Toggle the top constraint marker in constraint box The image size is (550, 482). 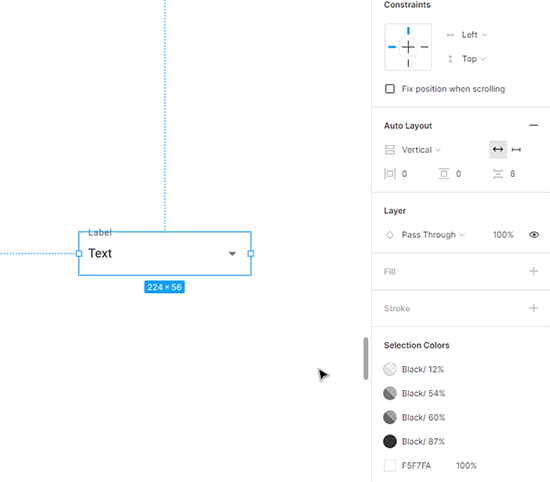click(x=408, y=31)
